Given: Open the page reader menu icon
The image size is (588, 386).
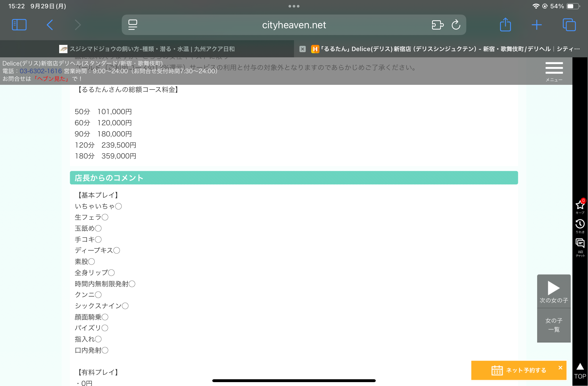Looking at the screenshot, I should tap(133, 25).
